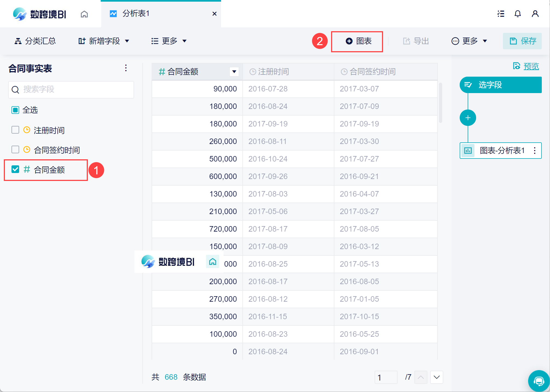Check the 注册时间 field checkbox
Image resolution: width=550 pixels, height=392 pixels.
click(15, 130)
